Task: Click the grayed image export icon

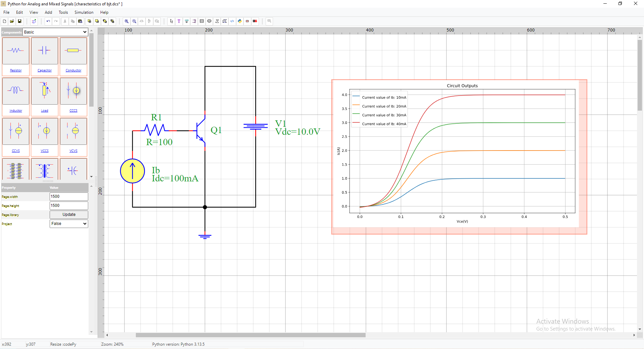Action: pos(269,21)
